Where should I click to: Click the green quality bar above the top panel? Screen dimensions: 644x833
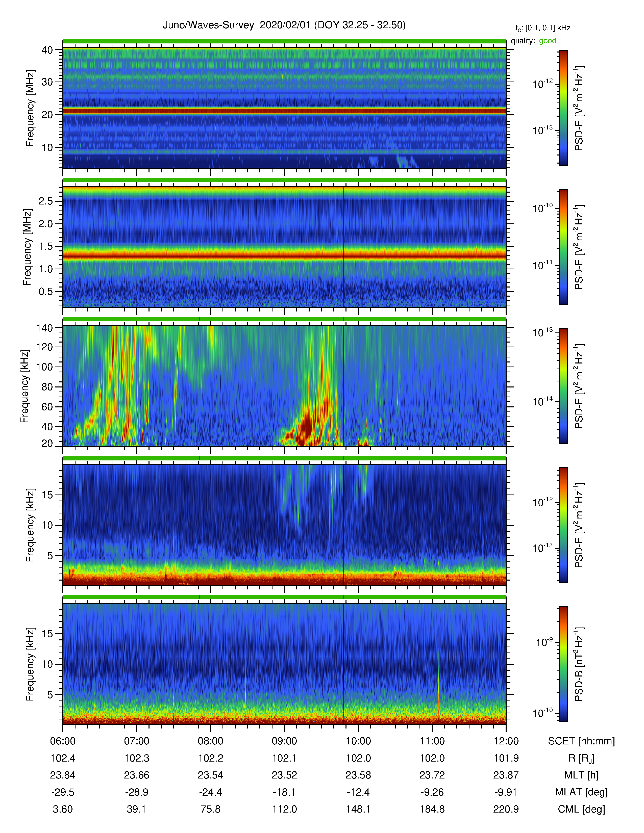(284, 41)
